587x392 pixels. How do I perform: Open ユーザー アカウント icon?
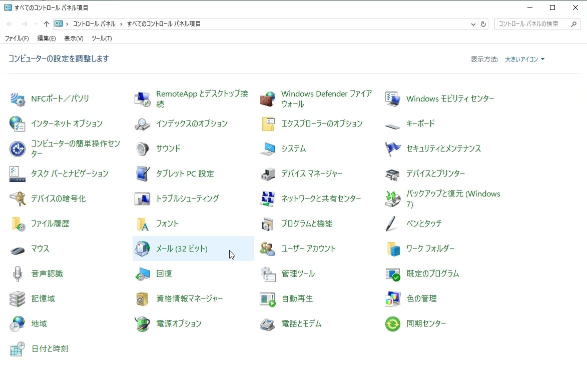(x=267, y=248)
